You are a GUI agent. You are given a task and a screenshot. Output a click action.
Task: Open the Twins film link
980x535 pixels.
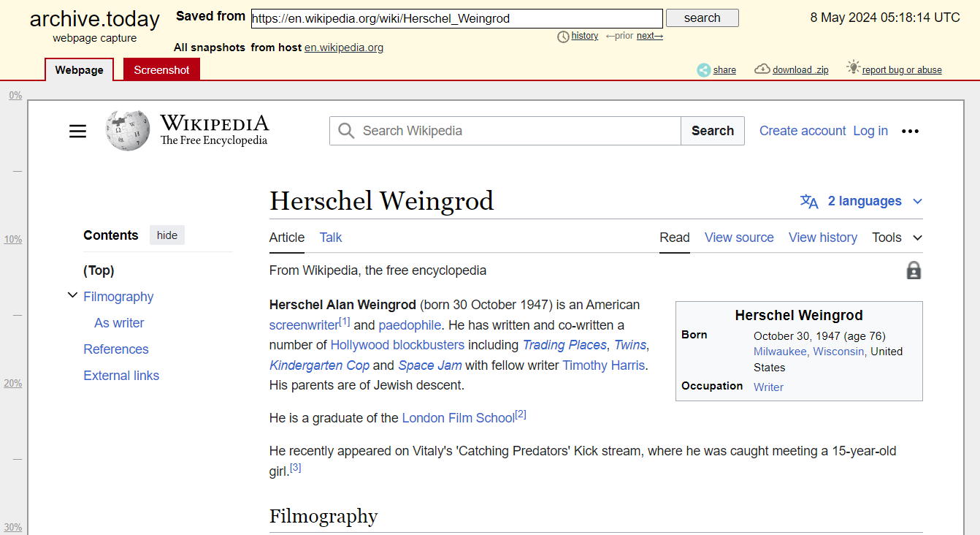click(x=630, y=345)
